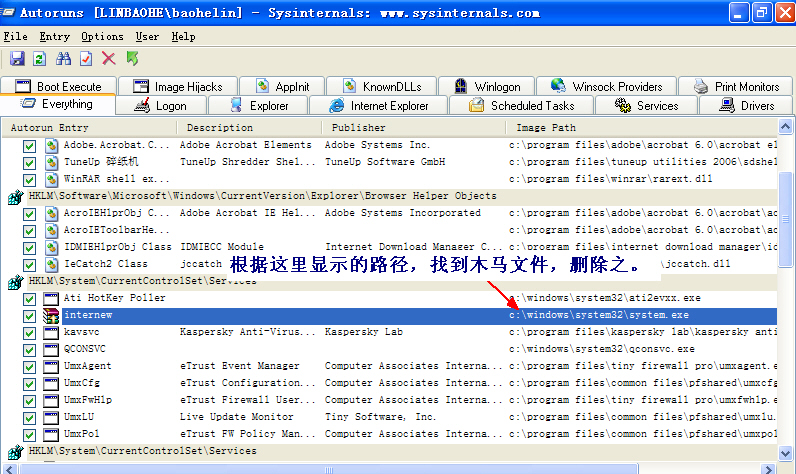The width and height of the screenshot is (796, 474).
Task: Click the Autoruns title bar app icon
Action: point(7,12)
